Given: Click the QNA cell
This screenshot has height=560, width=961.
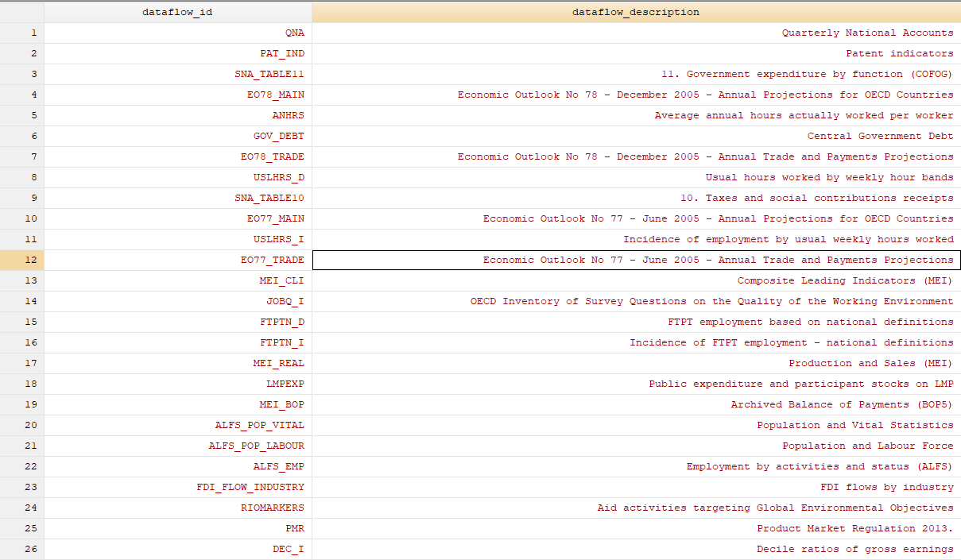Looking at the screenshot, I should [x=177, y=33].
